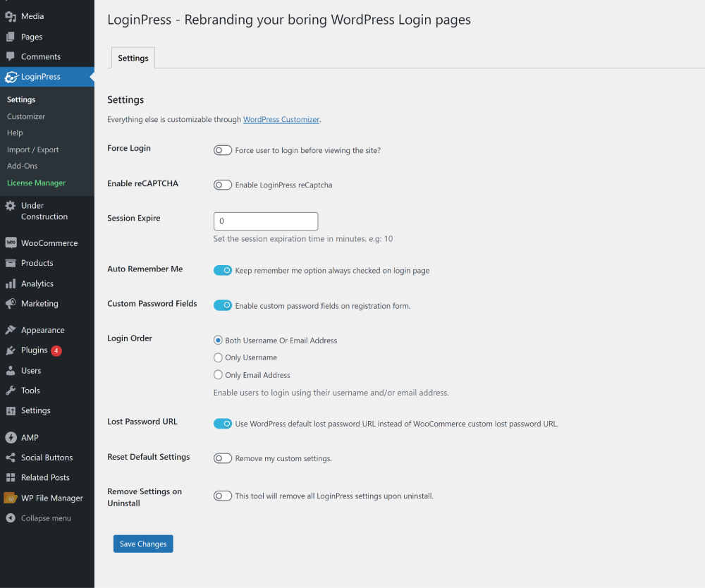Open Social Buttons share icon
Viewport: 705px width, 588px height.
(11, 458)
